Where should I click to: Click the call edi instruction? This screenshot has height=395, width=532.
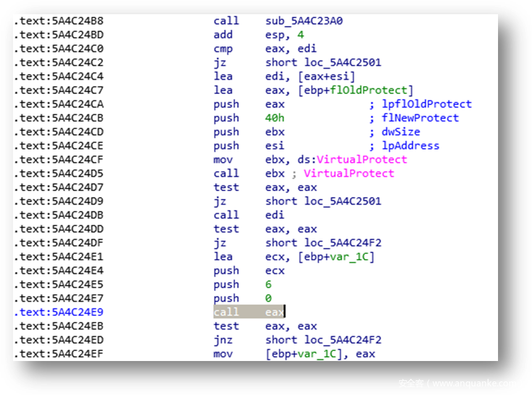click(x=249, y=215)
